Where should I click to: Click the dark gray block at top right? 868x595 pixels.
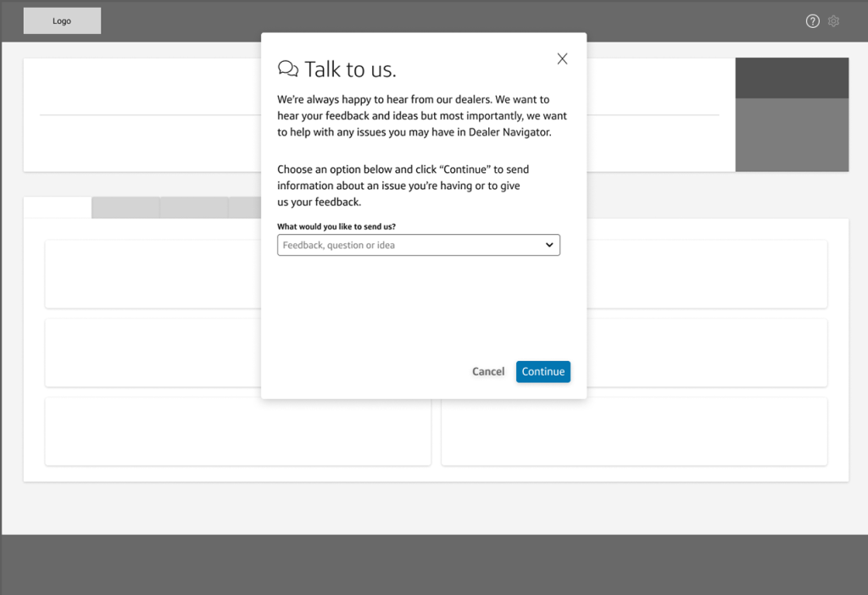coord(792,78)
